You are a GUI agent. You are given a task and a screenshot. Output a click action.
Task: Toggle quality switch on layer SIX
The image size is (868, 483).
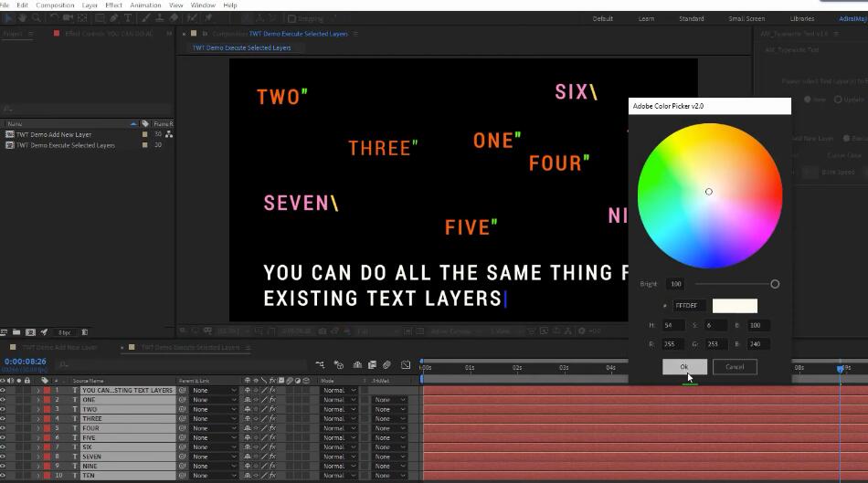pos(264,447)
